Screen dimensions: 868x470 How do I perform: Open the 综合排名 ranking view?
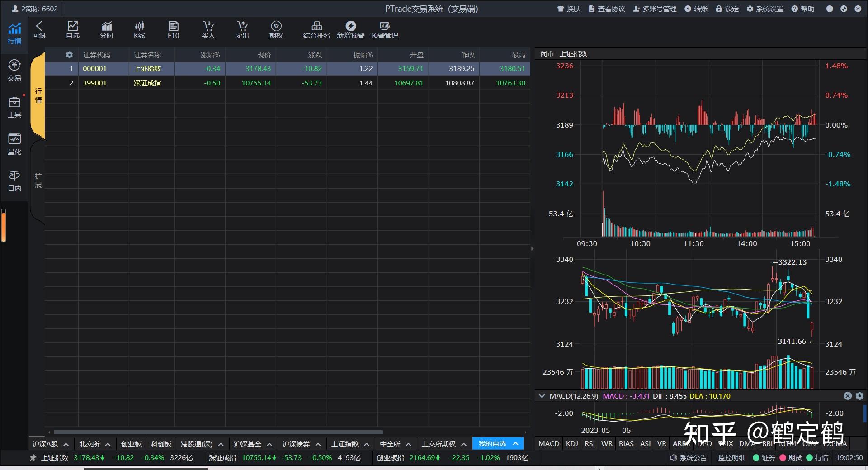point(317,30)
